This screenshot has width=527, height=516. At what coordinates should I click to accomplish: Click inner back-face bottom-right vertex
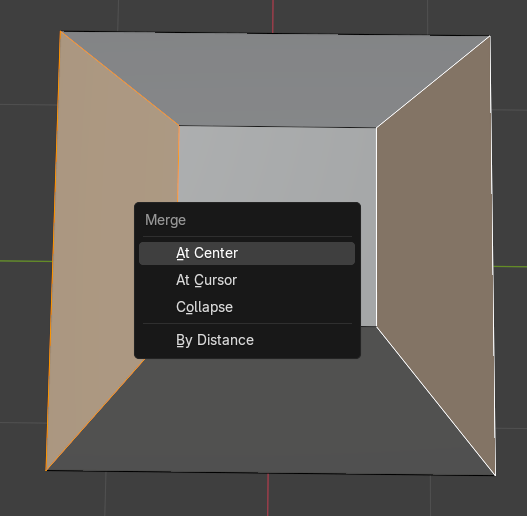[x=376, y=326]
